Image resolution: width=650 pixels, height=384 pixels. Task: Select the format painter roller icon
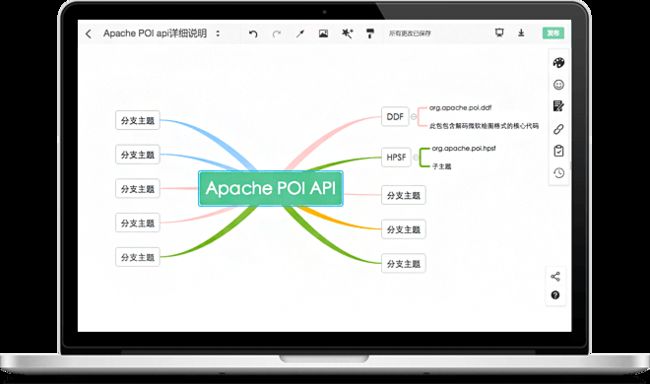click(370, 34)
